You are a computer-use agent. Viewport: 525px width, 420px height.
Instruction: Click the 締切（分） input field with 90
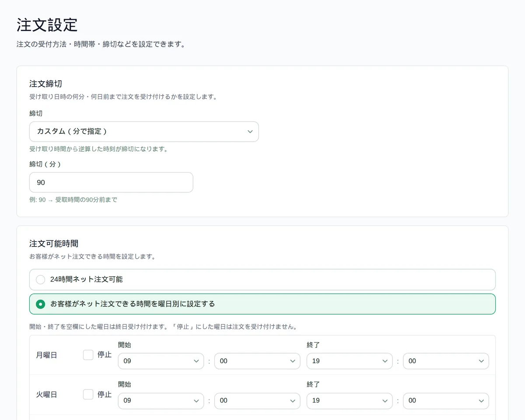click(x=111, y=182)
